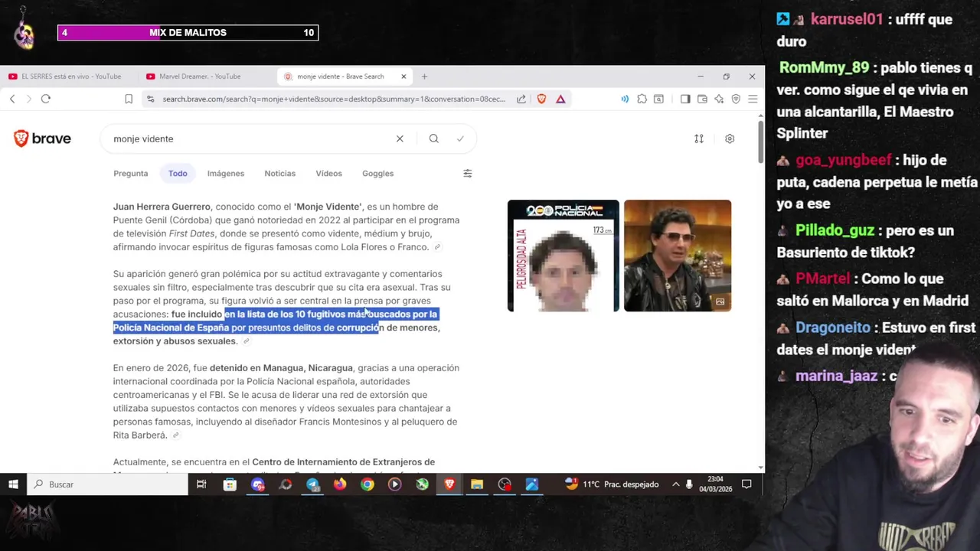Open source link icon after 'abusos sexuales'
Image resolution: width=980 pixels, height=551 pixels.
pos(246,341)
